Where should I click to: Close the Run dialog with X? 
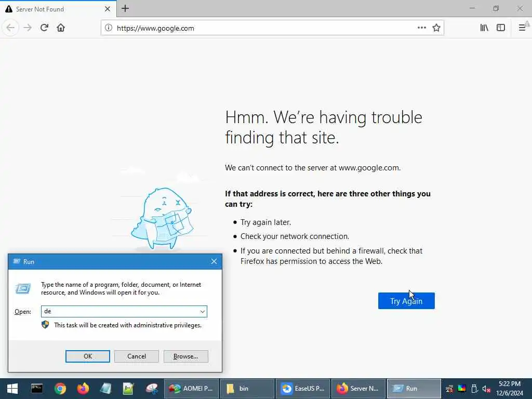coord(214,261)
